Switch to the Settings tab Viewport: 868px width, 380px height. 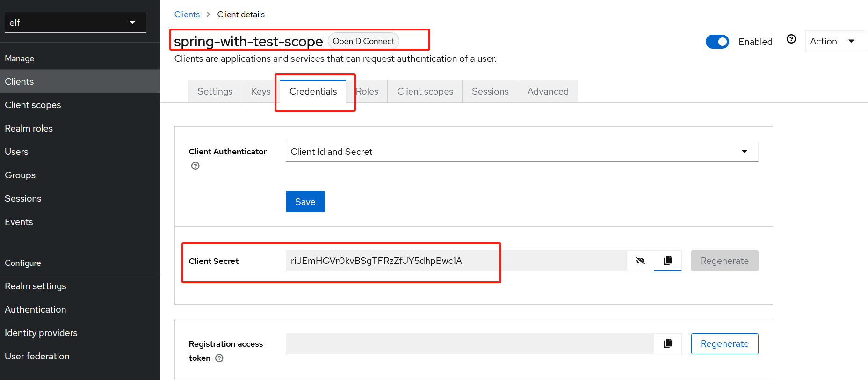[x=215, y=91]
